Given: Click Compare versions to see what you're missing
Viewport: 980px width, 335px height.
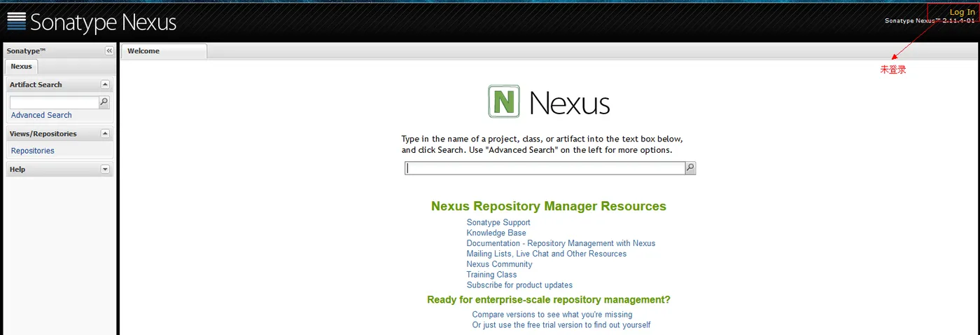Looking at the screenshot, I should [552, 315].
